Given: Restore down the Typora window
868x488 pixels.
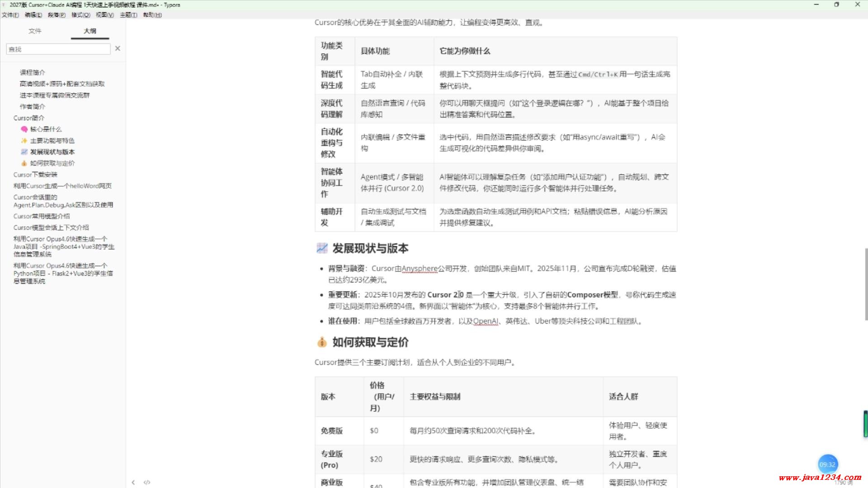Looking at the screenshot, I should (x=836, y=5).
